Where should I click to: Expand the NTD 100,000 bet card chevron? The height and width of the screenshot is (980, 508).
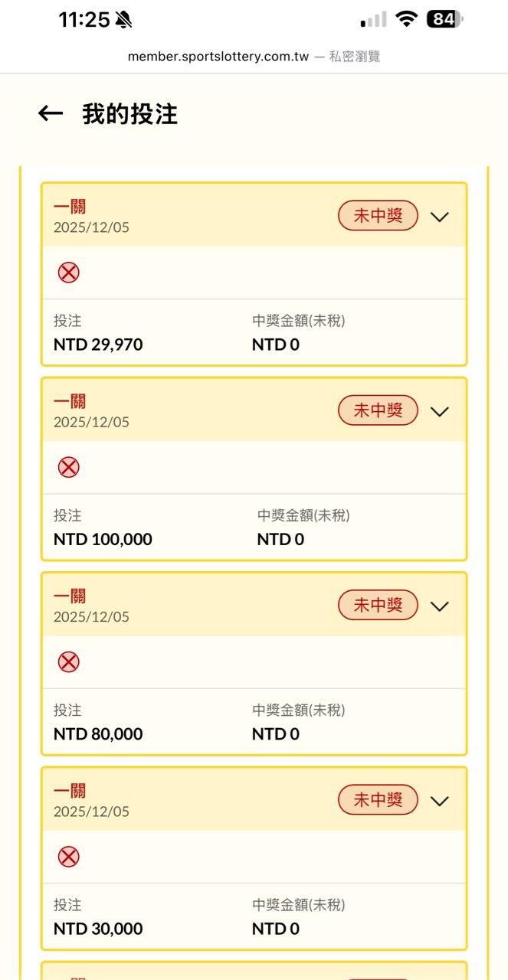click(x=439, y=411)
